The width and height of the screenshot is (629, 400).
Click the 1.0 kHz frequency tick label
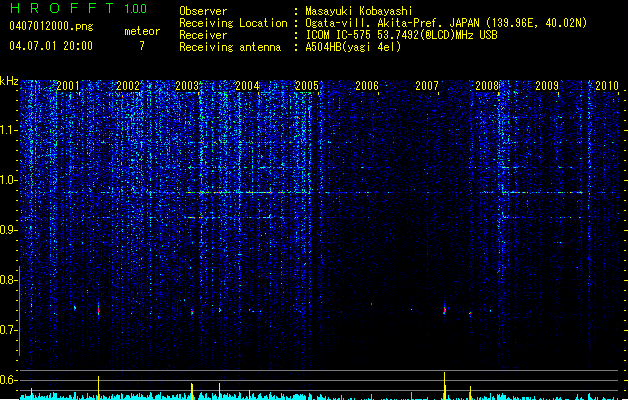[9, 180]
